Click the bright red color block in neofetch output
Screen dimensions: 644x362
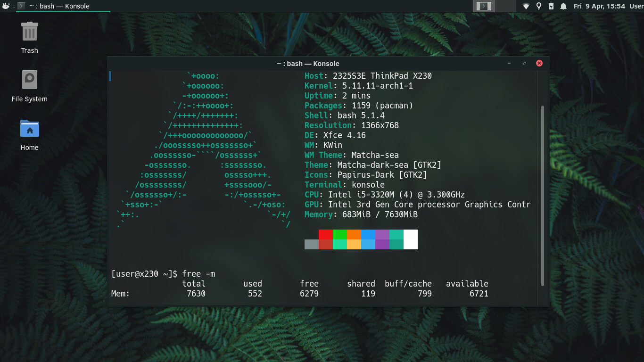(x=326, y=234)
